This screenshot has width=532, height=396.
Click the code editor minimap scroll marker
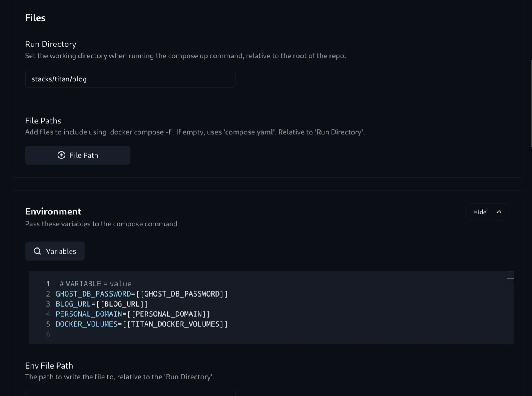[510, 279]
